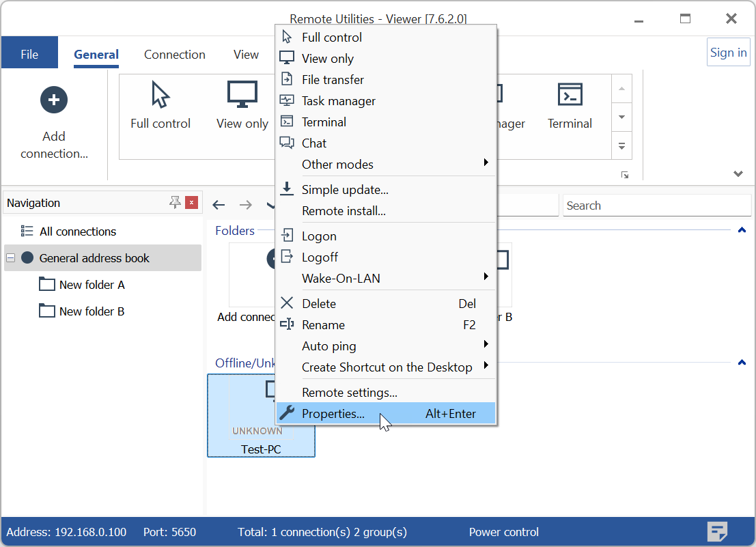Open the notes icon in status bar
Screen dimensions: 756x547
coord(717,531)
